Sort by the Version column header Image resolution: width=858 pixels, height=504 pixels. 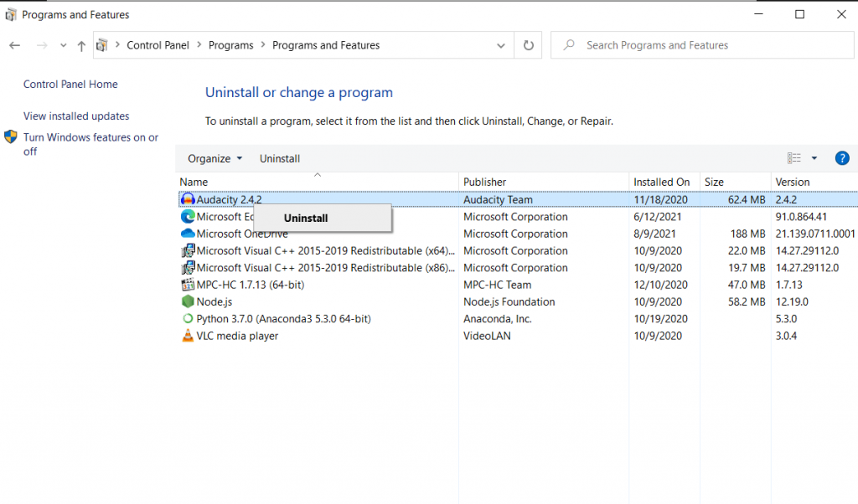pos(793,182)
